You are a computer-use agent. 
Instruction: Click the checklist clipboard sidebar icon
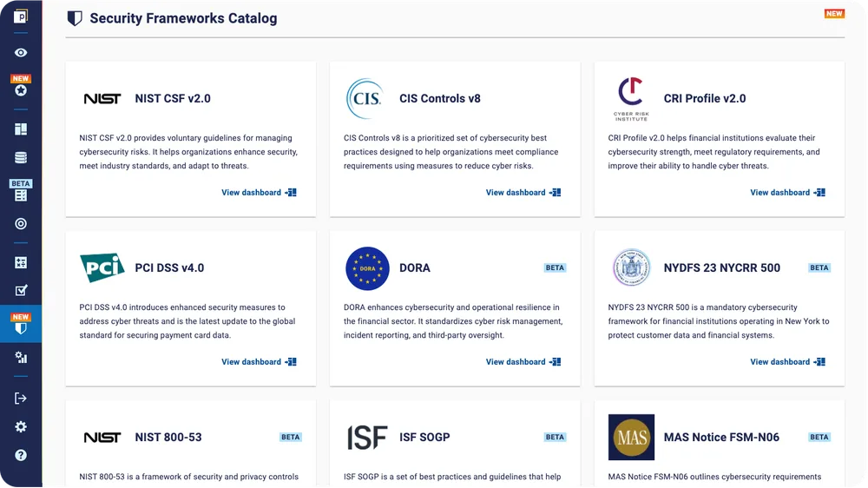(x=21, y=291)
